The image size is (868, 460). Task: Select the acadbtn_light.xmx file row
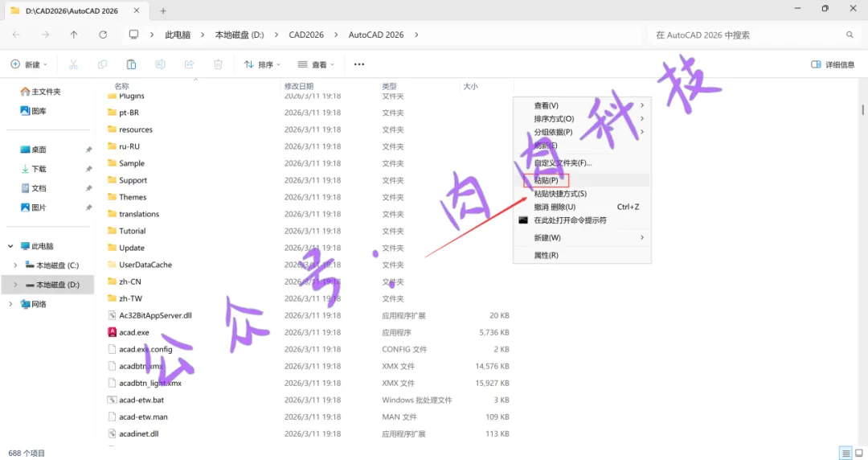309,383
